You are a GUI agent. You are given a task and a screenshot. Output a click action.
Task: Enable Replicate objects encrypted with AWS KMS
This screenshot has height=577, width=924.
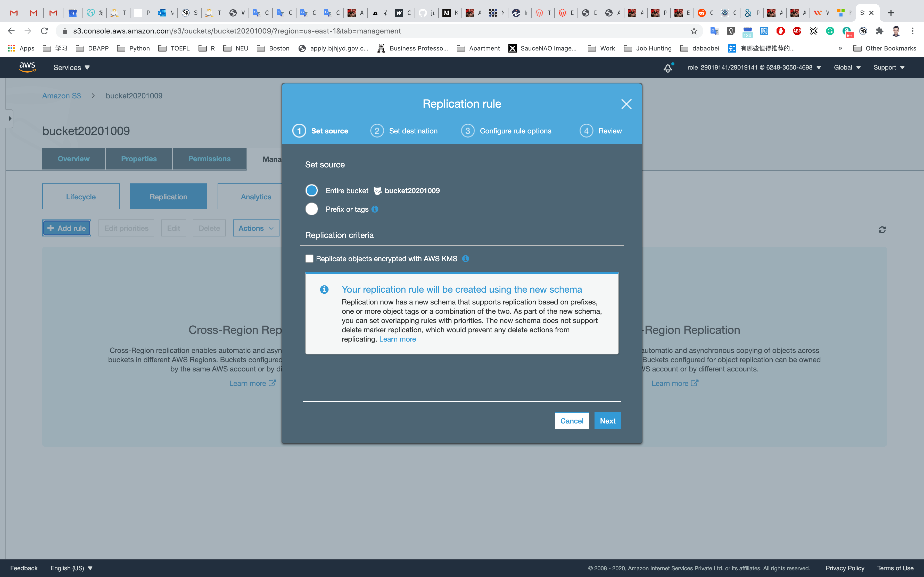309,259
